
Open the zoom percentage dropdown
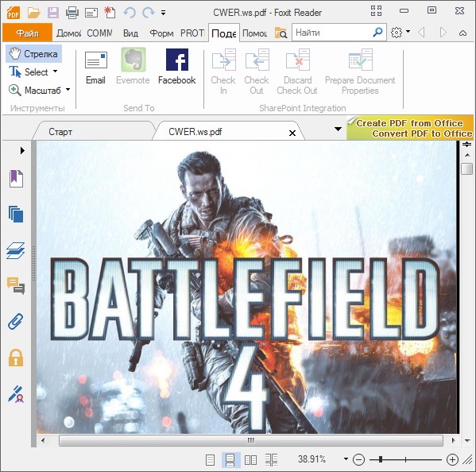346,458
